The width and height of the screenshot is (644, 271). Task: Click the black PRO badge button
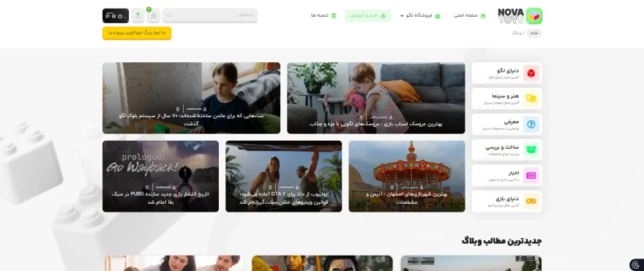point(116,15)
